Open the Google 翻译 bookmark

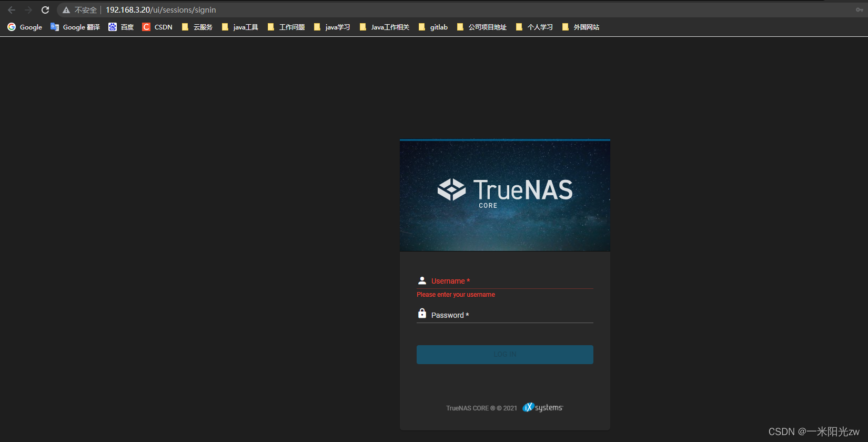[75, 27]
